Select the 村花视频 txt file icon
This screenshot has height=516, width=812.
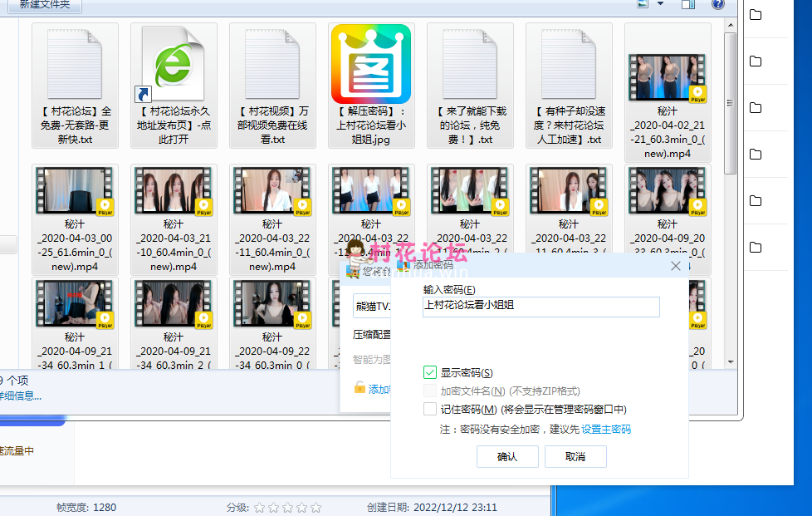point(272,63)
